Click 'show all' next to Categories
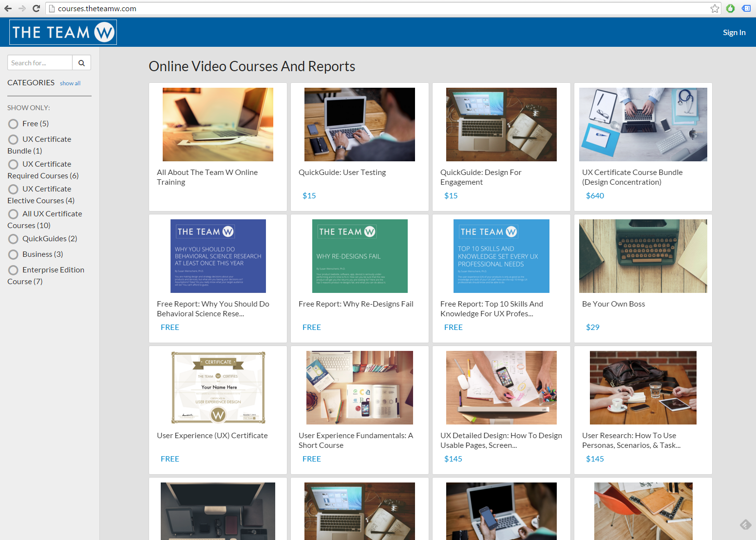The width and height of the screenshot is (756, 540). pos(70,83)
